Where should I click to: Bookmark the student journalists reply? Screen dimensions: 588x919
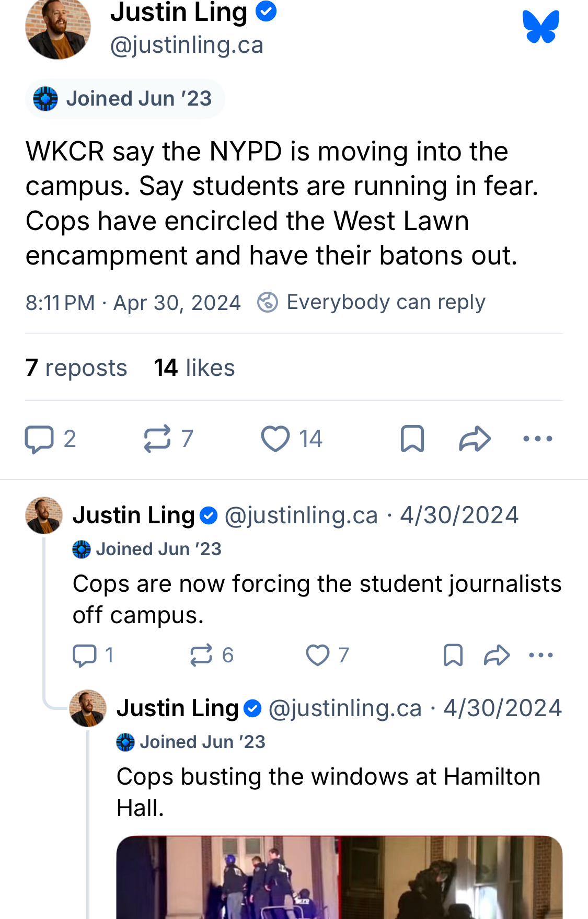tap(453, 656)
